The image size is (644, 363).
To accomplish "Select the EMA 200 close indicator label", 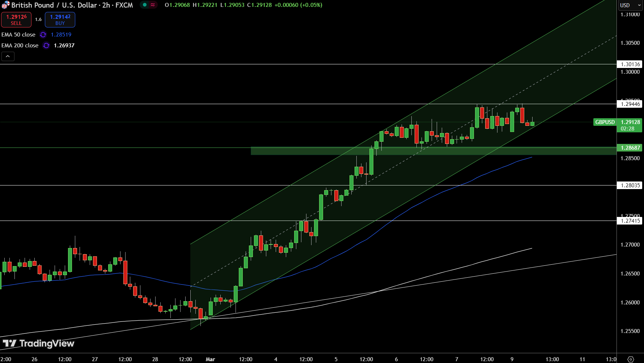I will (20, 46).
